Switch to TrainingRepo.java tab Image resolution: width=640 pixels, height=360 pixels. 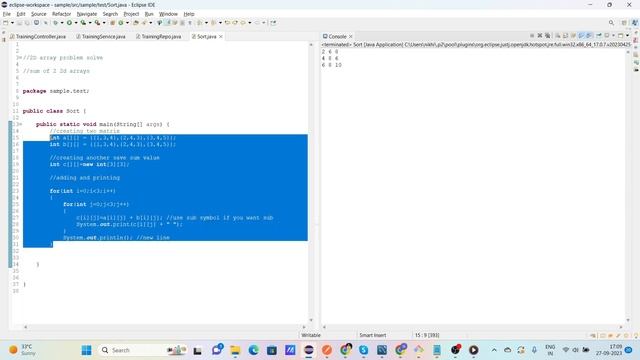point(158,36)
